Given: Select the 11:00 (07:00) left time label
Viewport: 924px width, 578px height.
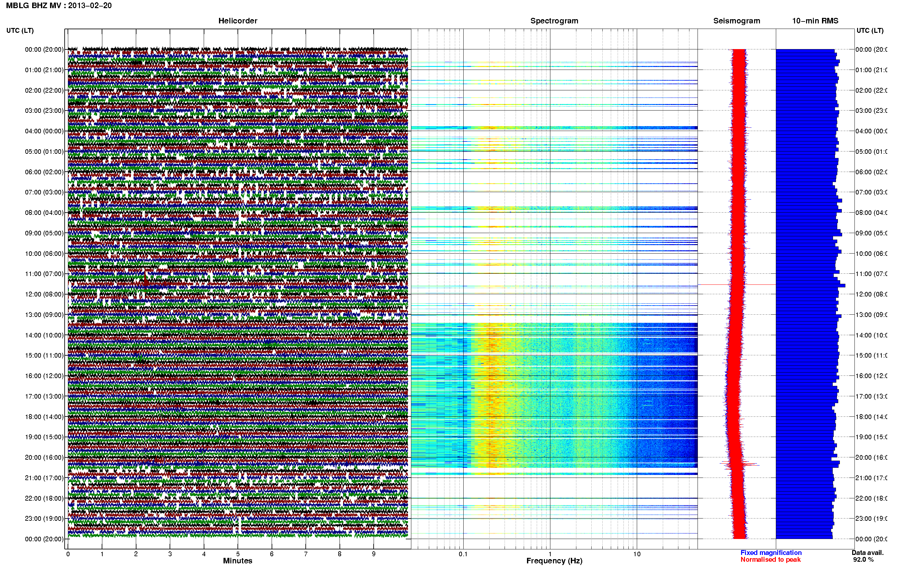Looking at the screenshot, I should (x=44, y=274).
